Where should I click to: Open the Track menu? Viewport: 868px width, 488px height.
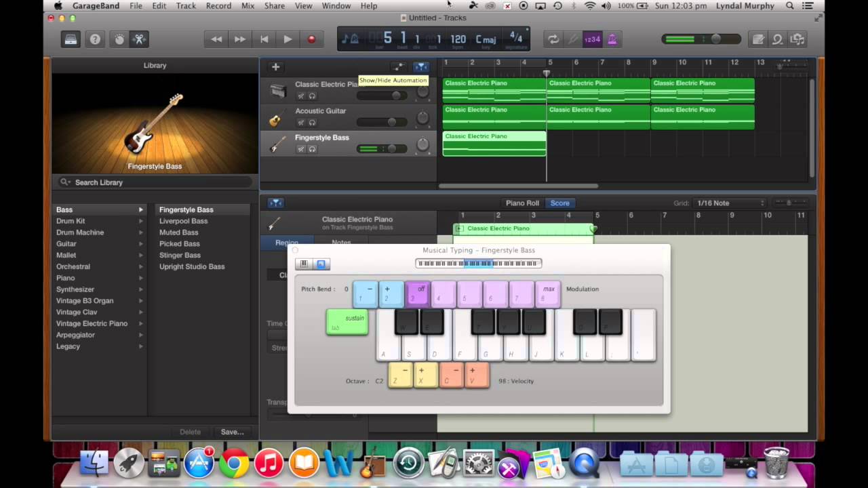(x=186, y=5)
